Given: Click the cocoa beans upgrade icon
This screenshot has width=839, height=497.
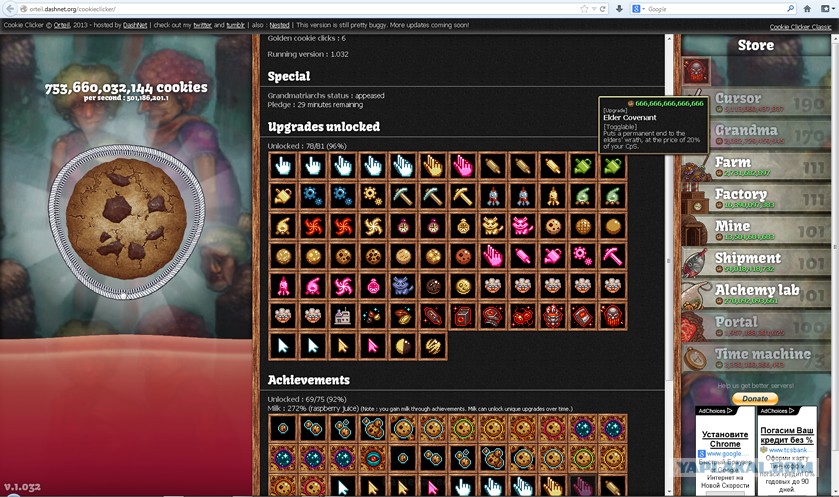Looking at the screenshot, I should pyautogui.click(x=403, y=316).
